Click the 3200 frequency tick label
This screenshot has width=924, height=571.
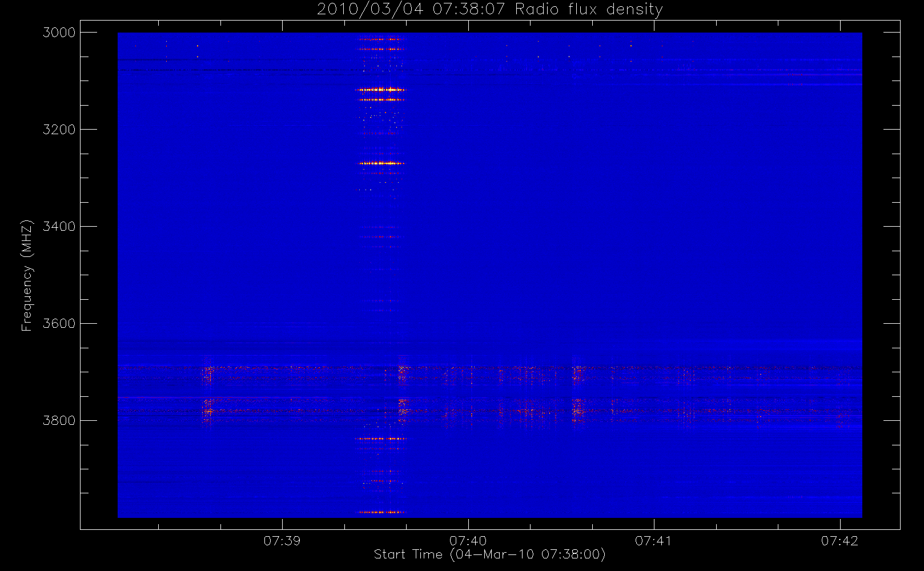click(x=59, y=130)
